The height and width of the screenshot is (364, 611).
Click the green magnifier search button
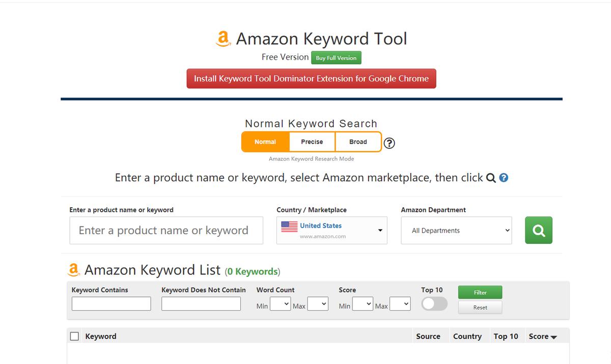pyautogui.click(x=538, y=231)
